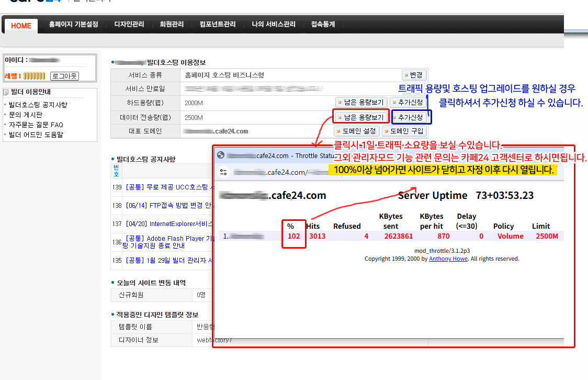Click 추가신청 in 데이터 전송량 row
This screenshot has width=588, height=380.
[x=410, y=117]
